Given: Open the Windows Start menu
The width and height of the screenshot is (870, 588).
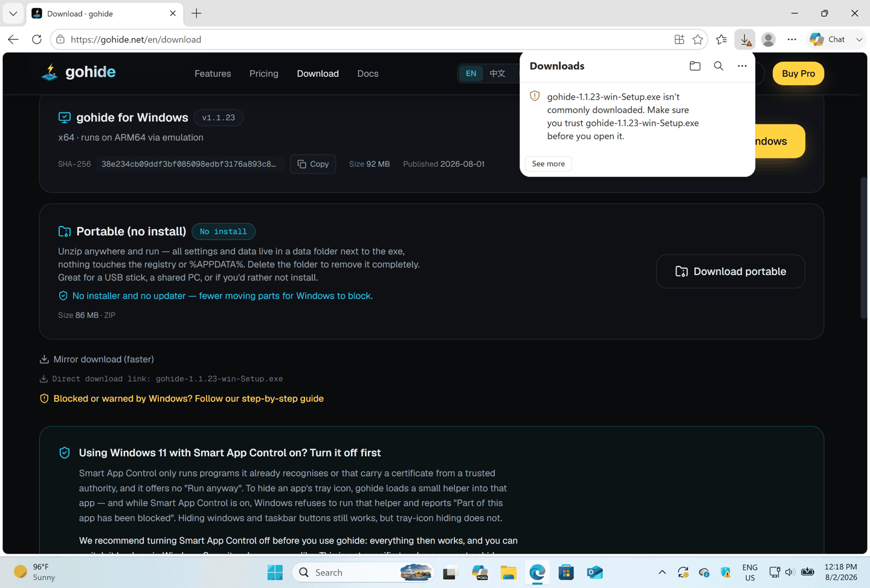Looking at the screenshot, I should [x=275, y=572].
